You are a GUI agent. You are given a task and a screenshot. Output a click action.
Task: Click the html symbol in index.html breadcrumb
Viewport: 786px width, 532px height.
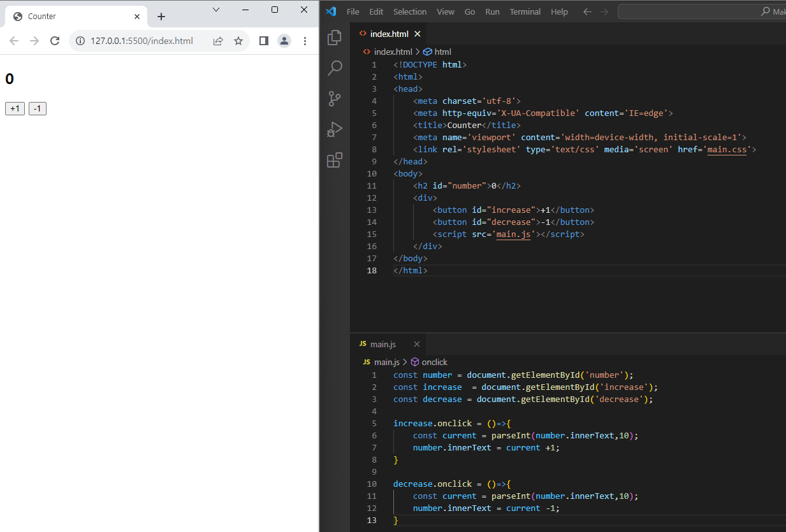(437, 52)
